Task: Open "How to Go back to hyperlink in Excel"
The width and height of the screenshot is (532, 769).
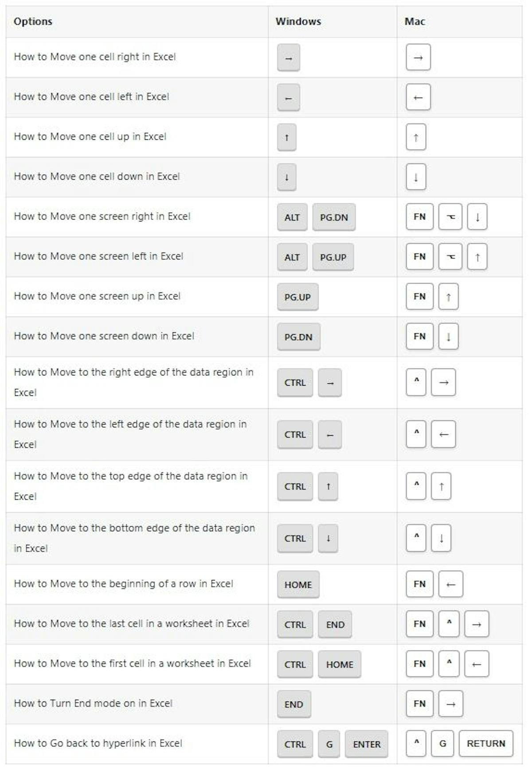Action: pos(98,743)
